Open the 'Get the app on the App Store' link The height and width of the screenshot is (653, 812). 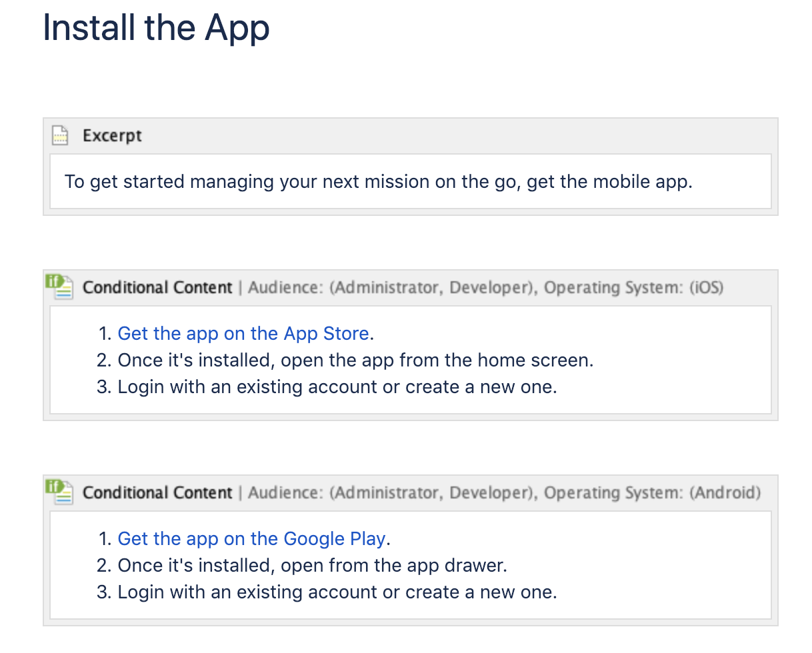[243, 333]
